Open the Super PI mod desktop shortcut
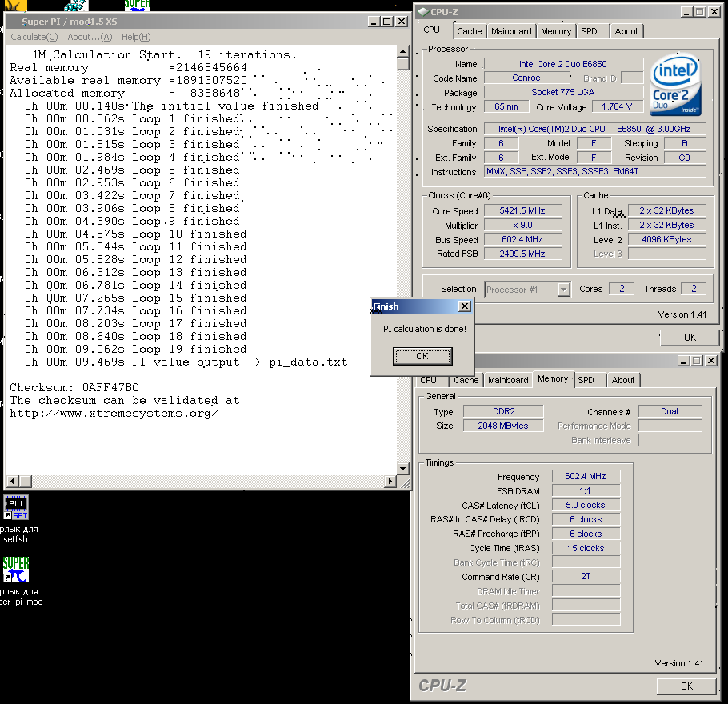This screenshot has height=704, width=728. point(16,570)
